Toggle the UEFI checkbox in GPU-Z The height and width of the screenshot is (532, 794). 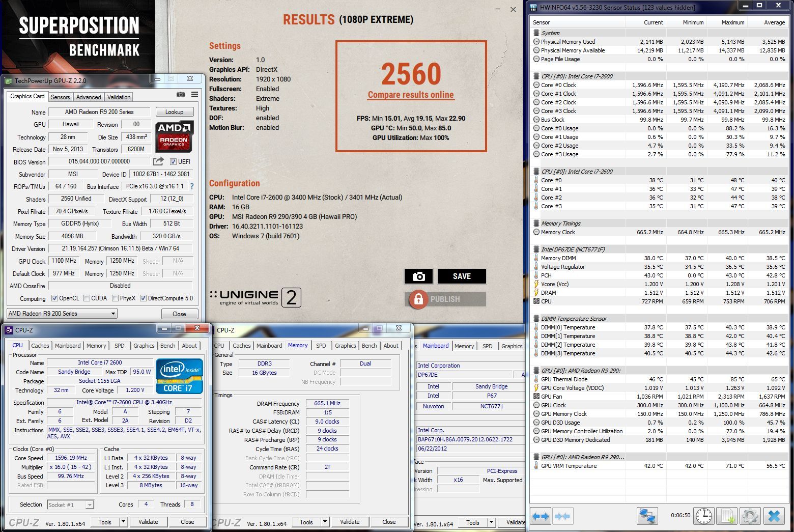[173, 162]
